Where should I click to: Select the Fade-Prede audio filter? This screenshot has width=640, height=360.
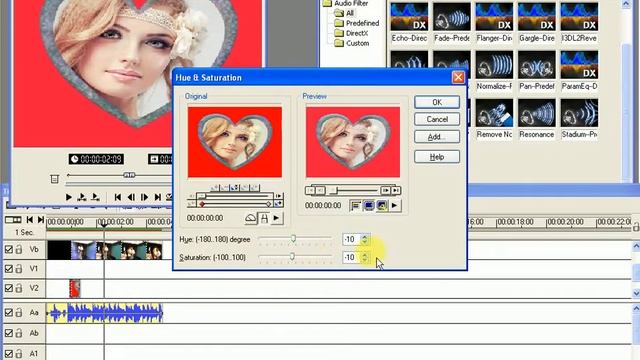tap(451, 22)
